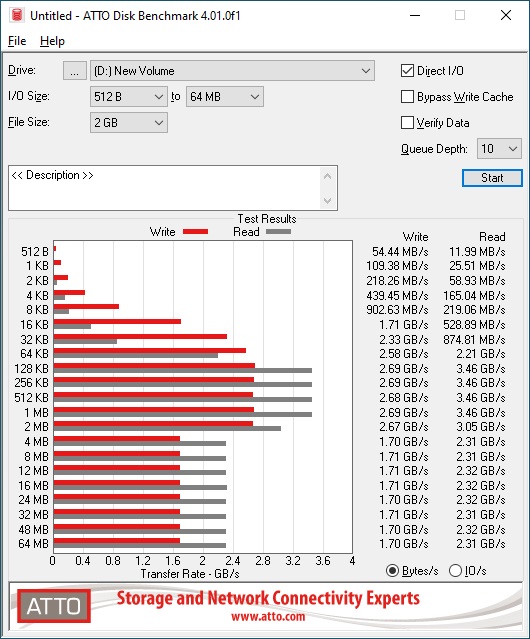Viewport: 530px width, 639px height.
Task: Expand the 512 B I/O size dropdown
Action: pyautogui.click(x=129, y=97)
